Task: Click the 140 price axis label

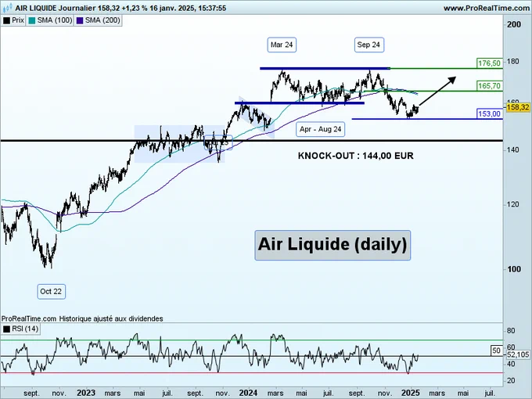Action: coord(512,149)
